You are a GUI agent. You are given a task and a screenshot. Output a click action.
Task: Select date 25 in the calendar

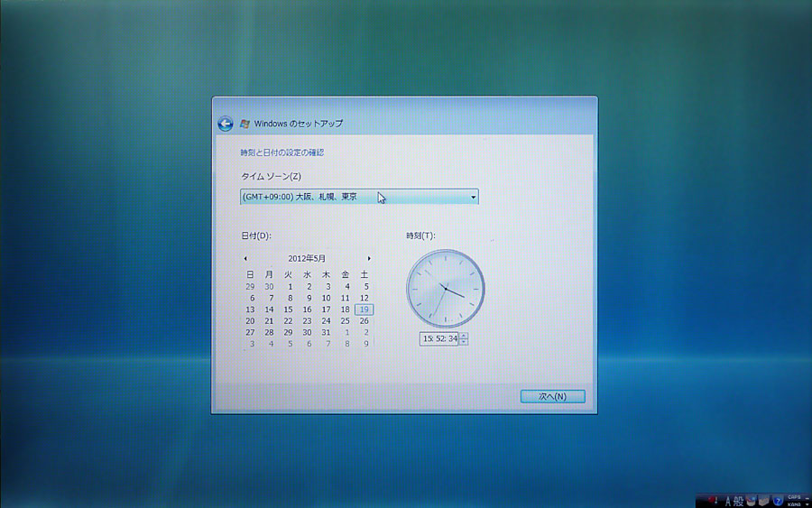point(345,321)
